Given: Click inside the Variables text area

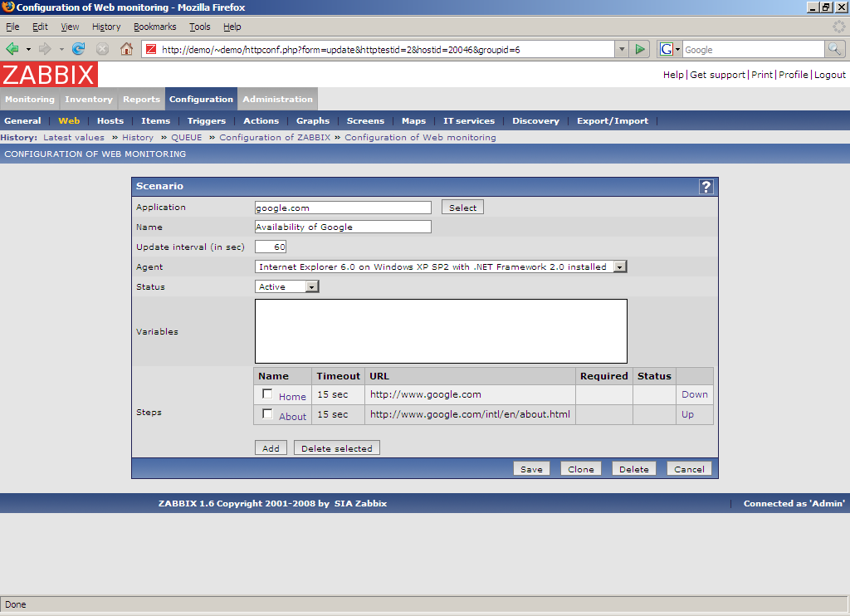Looking at the screenshot, I should click(x=441, y=331).
